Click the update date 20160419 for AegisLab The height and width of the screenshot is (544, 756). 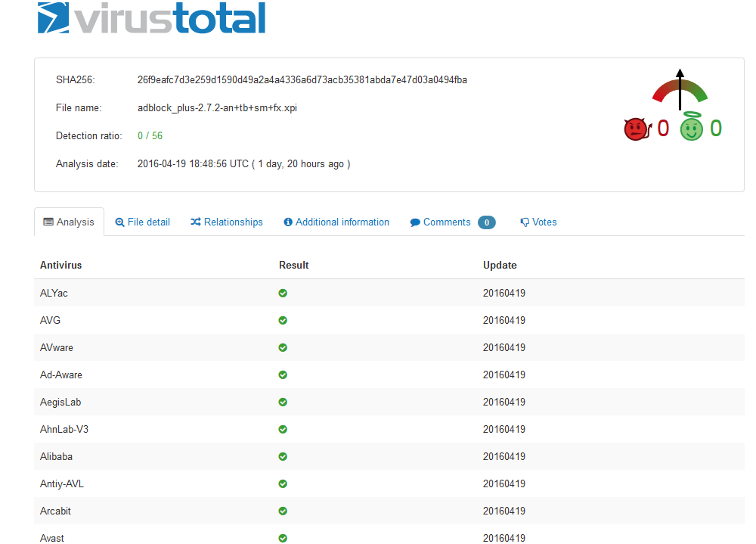(504, 402)
